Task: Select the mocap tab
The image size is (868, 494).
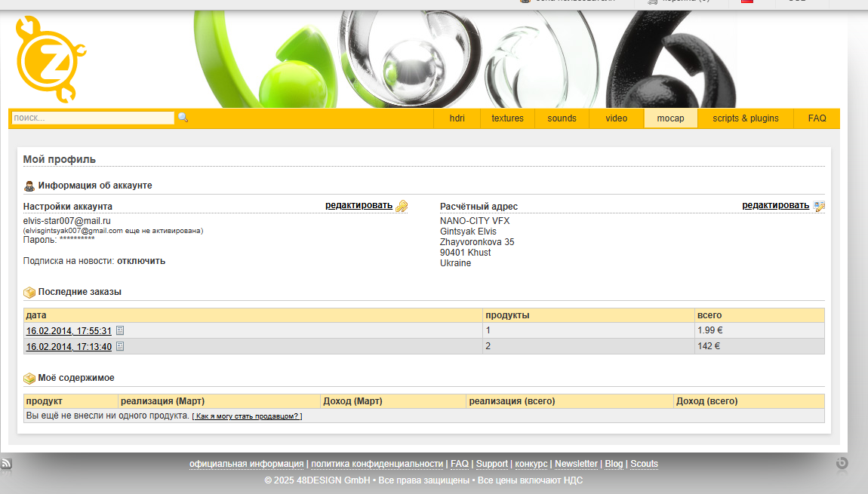Action: tap(670, 118)
